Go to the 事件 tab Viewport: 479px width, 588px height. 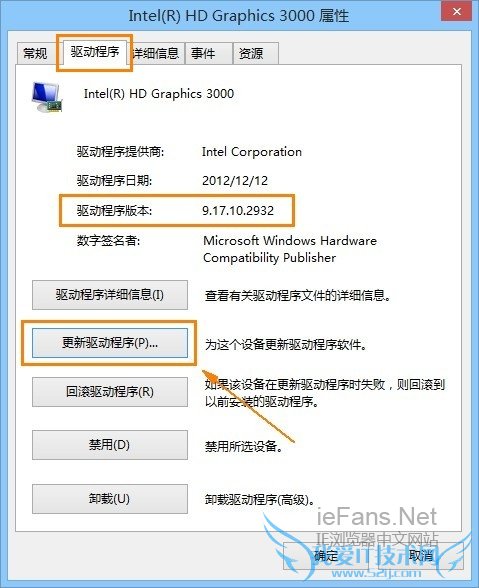click(209, 53)
